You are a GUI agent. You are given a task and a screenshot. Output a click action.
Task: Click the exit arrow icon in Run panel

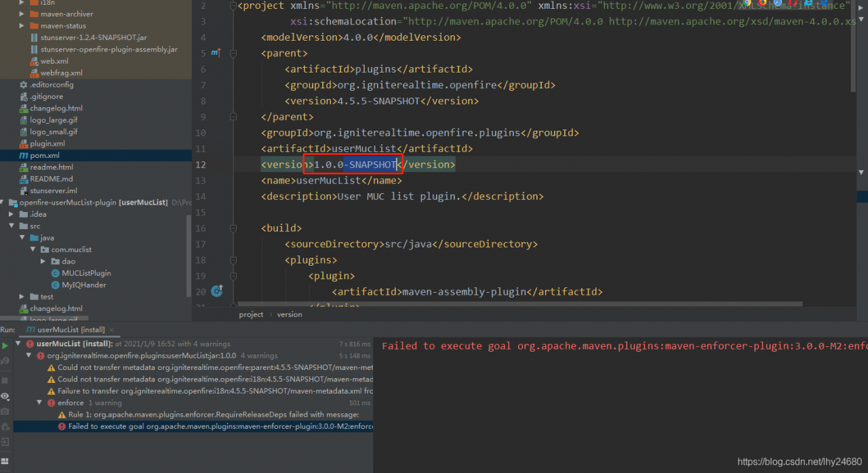[5, 441]
